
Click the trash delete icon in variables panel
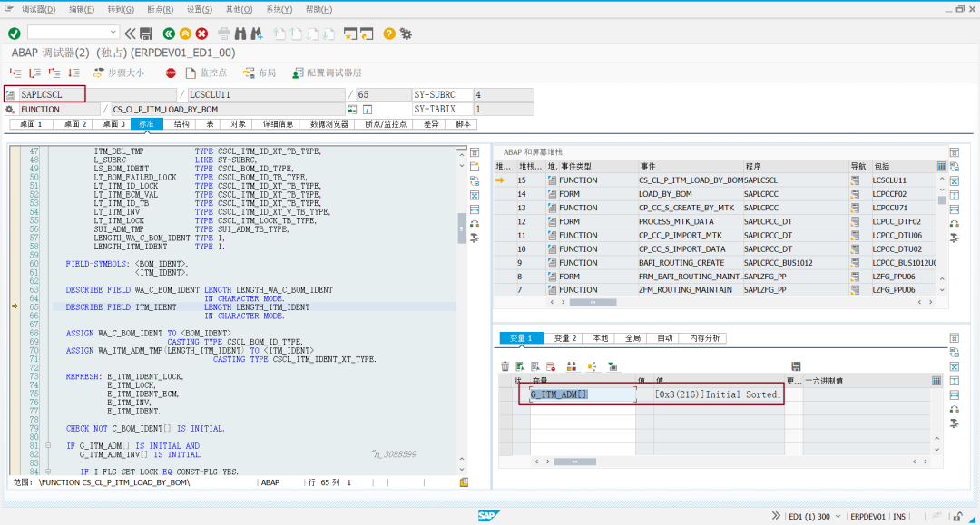click(505, 366)
